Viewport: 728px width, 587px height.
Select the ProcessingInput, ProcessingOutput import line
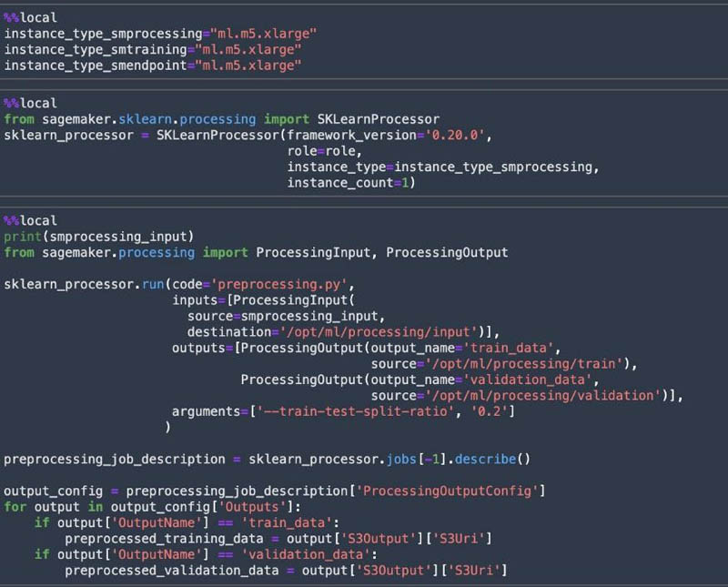(256, 253)
